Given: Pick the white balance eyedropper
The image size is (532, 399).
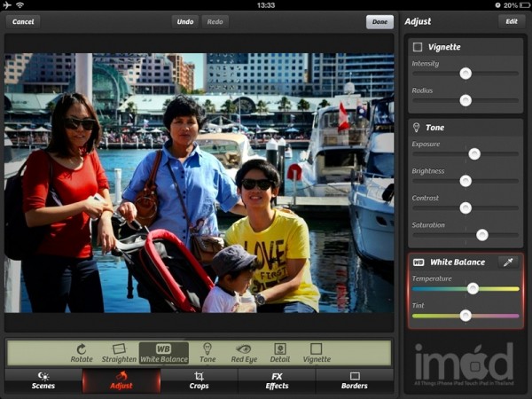Looking at the screenshot, I should click(x=508, y=262).
